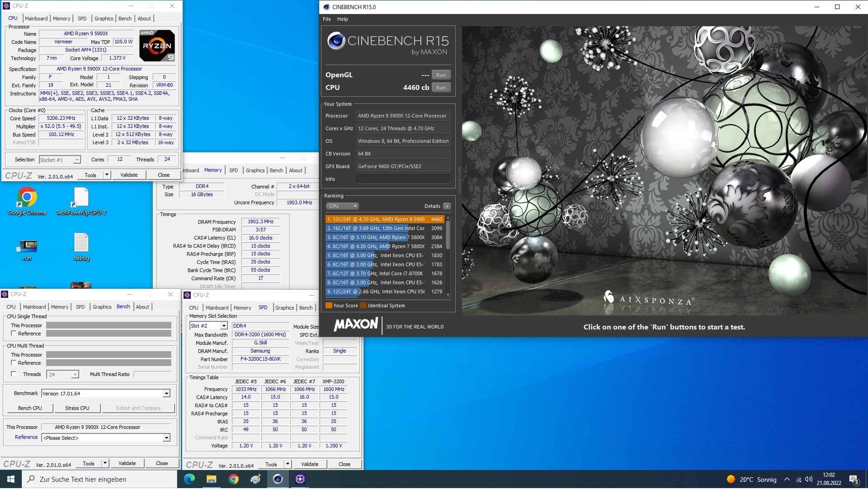Expand the Tools arrow next to Validate, topmost CPU-Z
The height and width of the screenshot is (489, 868).
107,175
